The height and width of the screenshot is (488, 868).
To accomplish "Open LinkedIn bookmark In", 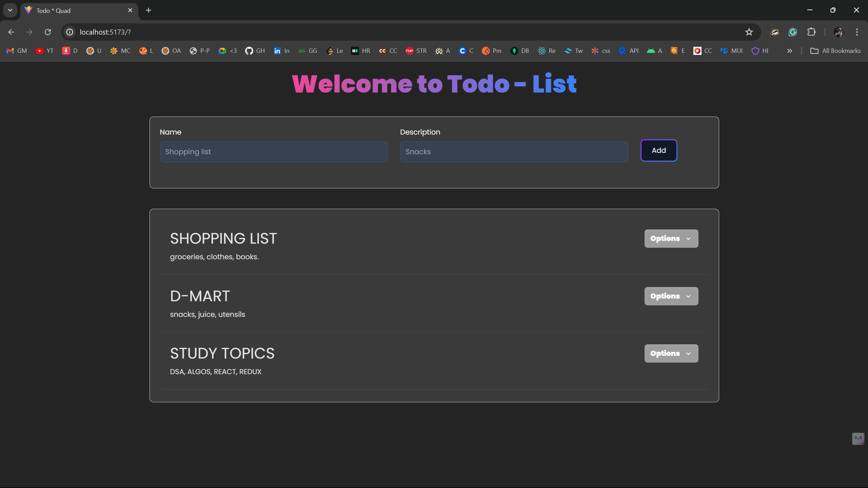I will point(281,51).
